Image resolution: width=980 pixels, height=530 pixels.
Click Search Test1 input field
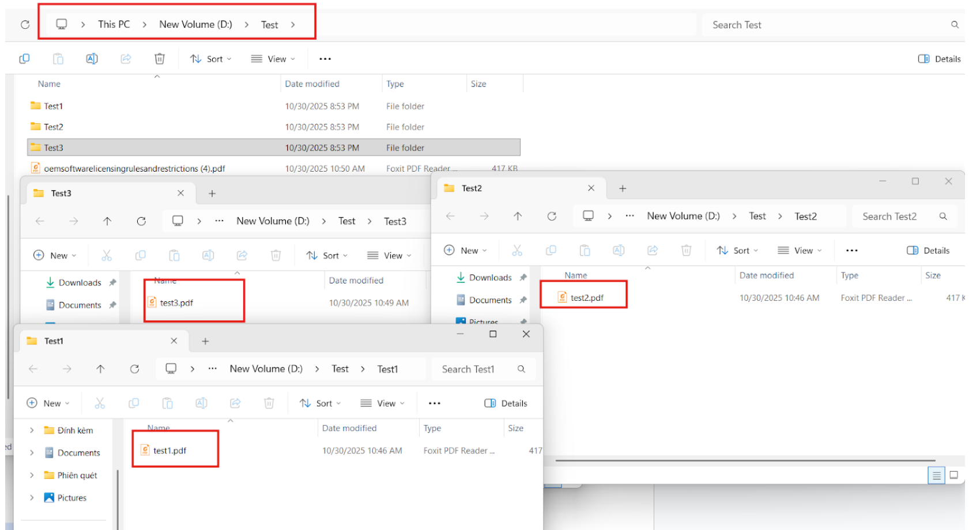(483, 369)
